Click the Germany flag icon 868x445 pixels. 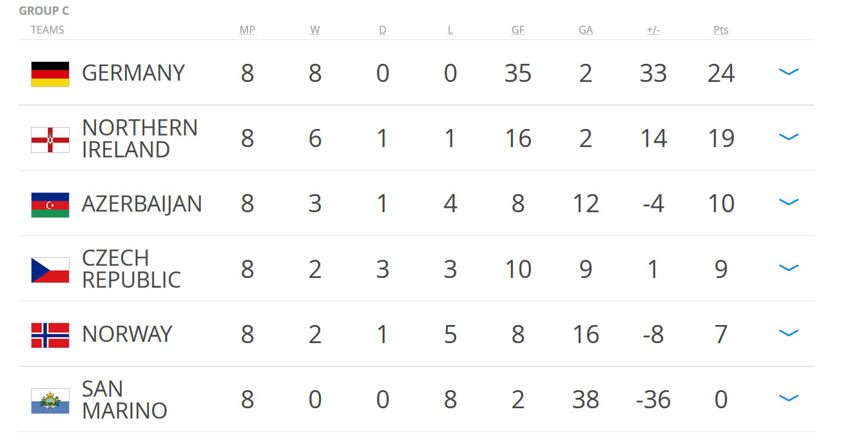(x=50, y=74)
